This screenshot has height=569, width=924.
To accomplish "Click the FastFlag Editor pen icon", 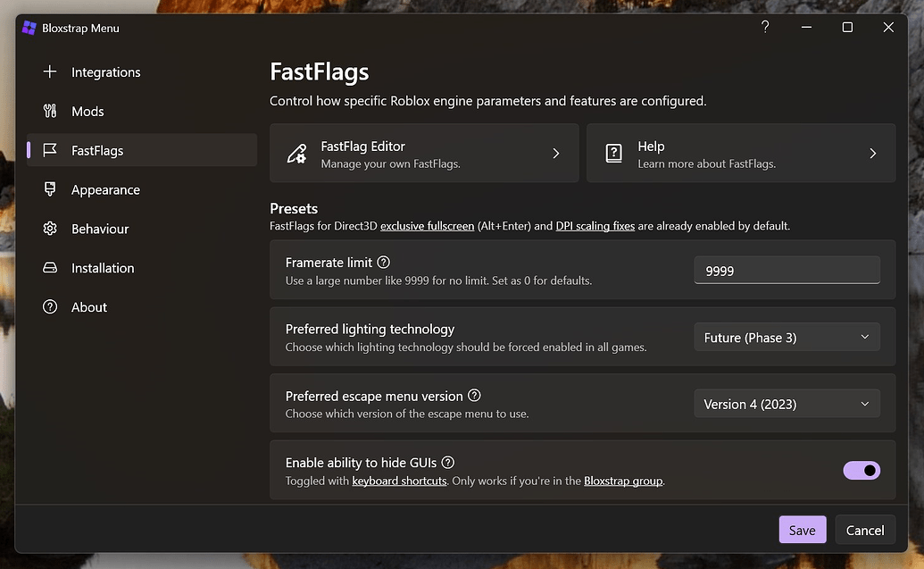I will (296, 153).
